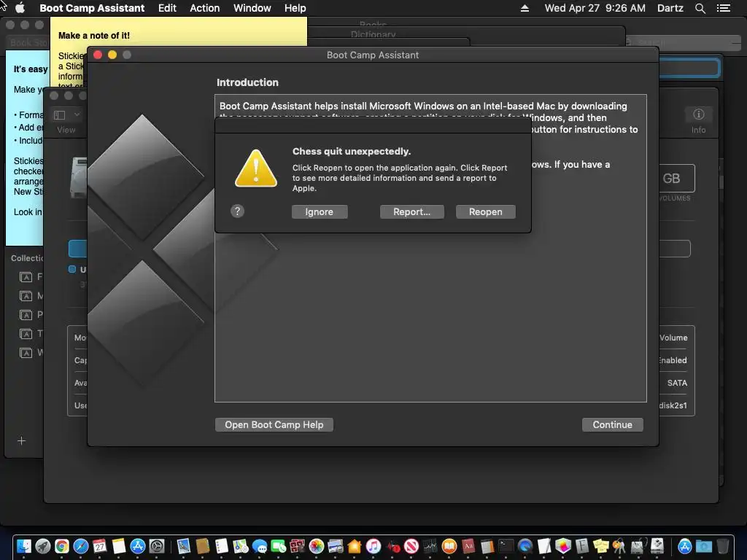This screenshot has width=747, height=560.
Task: Open Keychain Access from the Dock
Action: [619, 545]
